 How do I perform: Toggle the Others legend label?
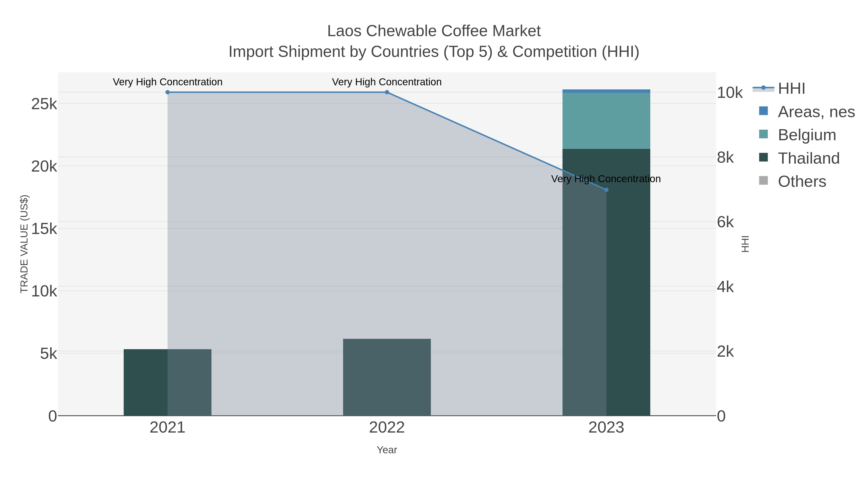[802, 181]
